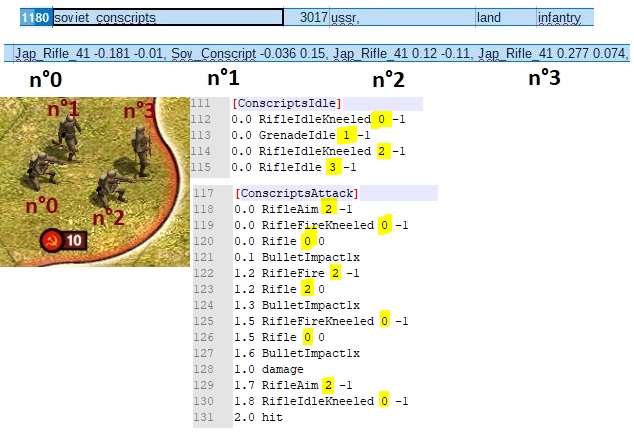Image resolution: width=634 pixels, height=432 pixels.
Task: Click the cell containing infantry
Action: [565, 17]
